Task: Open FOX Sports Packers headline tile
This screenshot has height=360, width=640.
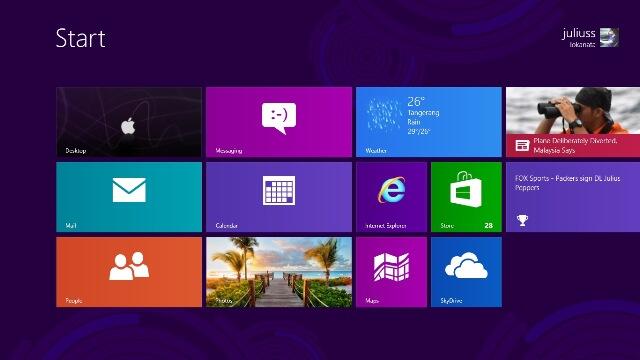Action: (x=573, y=197)
